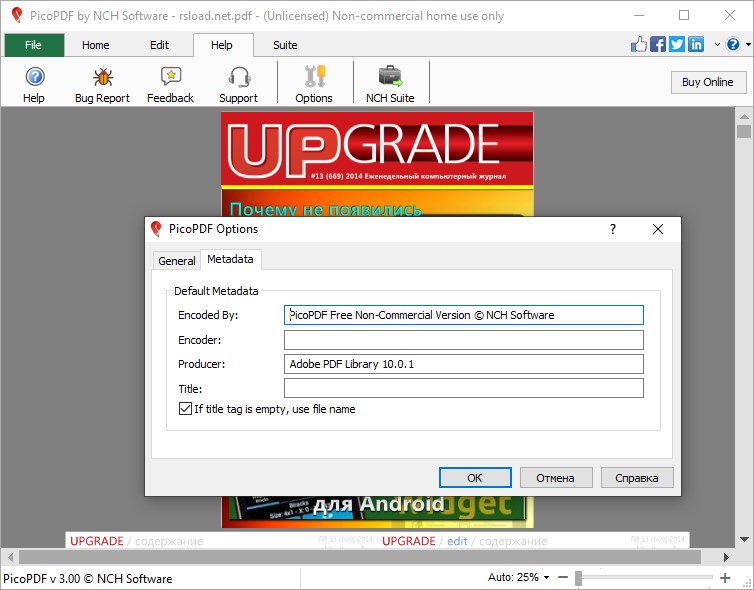This screenshot has height=590, width=754.
Task: Share on Twitter from the toolbar
Action: (677, 44)
